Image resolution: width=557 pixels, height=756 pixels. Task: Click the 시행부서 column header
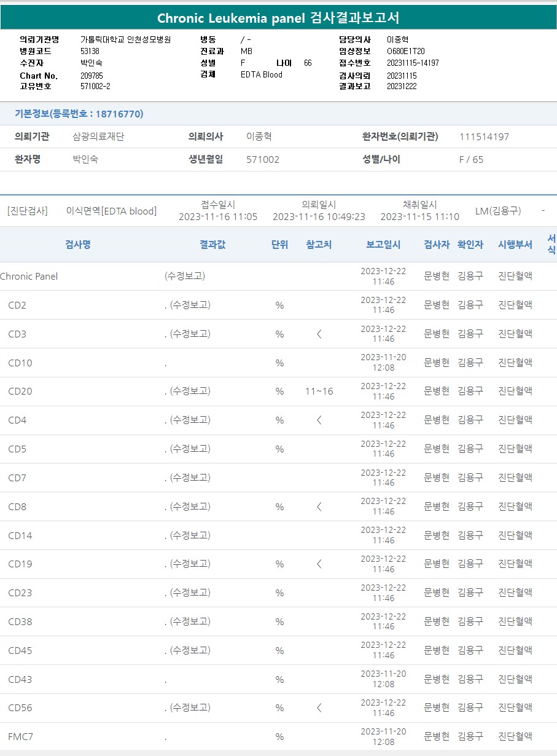(x=515, y=245)
